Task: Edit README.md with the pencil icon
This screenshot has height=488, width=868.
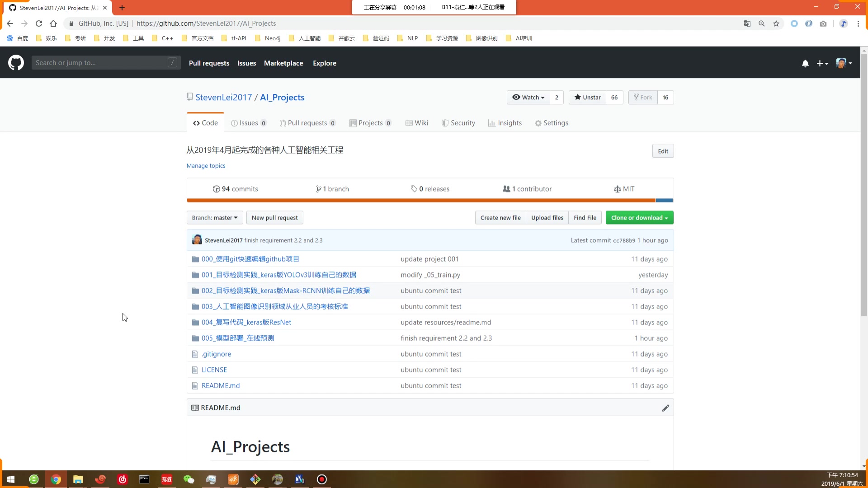Action: tap(665, 408)
